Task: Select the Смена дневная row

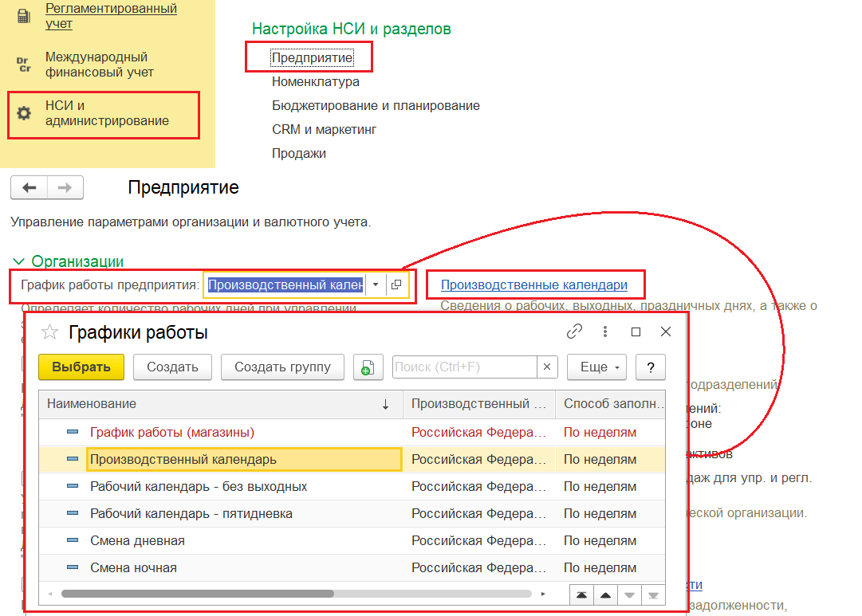Action: click(x=352, y=541)
